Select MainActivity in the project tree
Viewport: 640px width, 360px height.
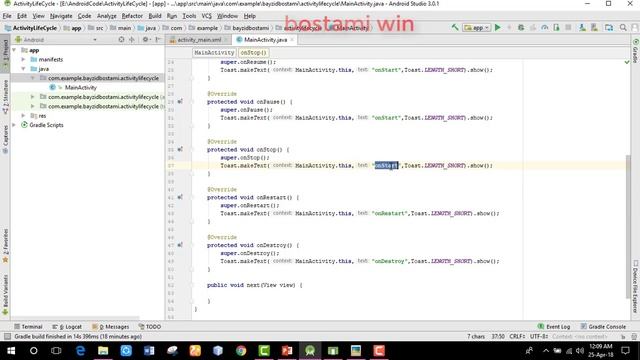[80, 87]
